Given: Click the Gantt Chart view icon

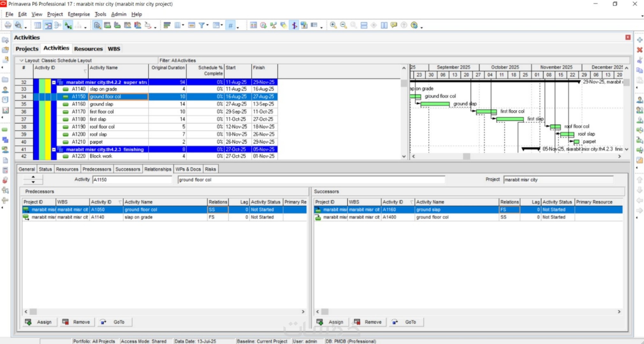Looking at the screenshot, I should click(48, 25).
